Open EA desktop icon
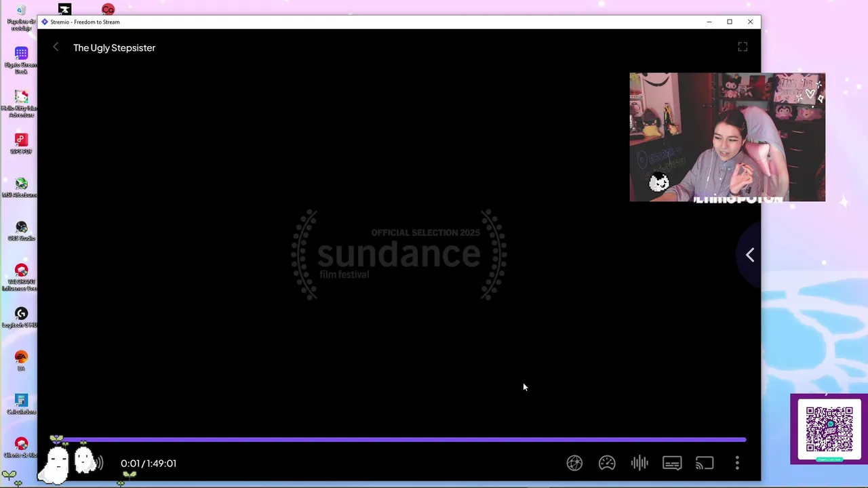868x488 pixels. coord(21,361)
